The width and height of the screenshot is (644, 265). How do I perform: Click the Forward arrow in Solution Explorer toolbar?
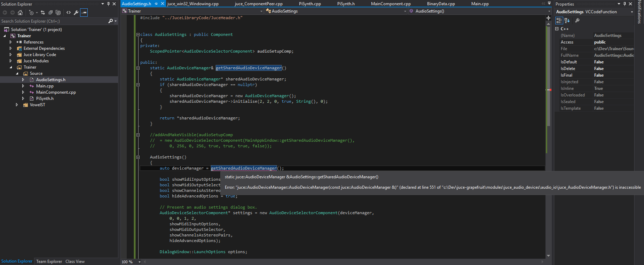tap(13, 13)
